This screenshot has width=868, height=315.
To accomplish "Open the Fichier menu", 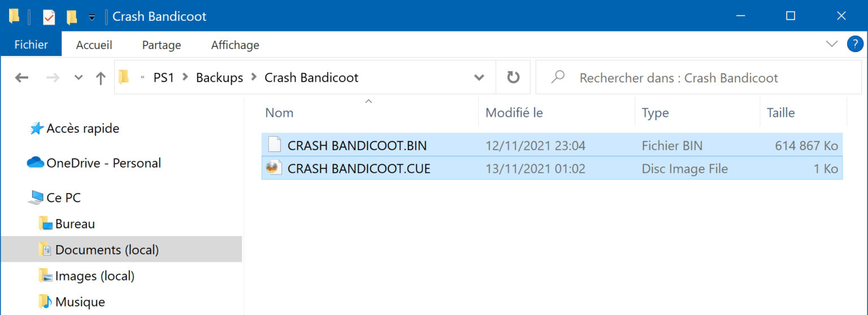I will pos(31,45).
